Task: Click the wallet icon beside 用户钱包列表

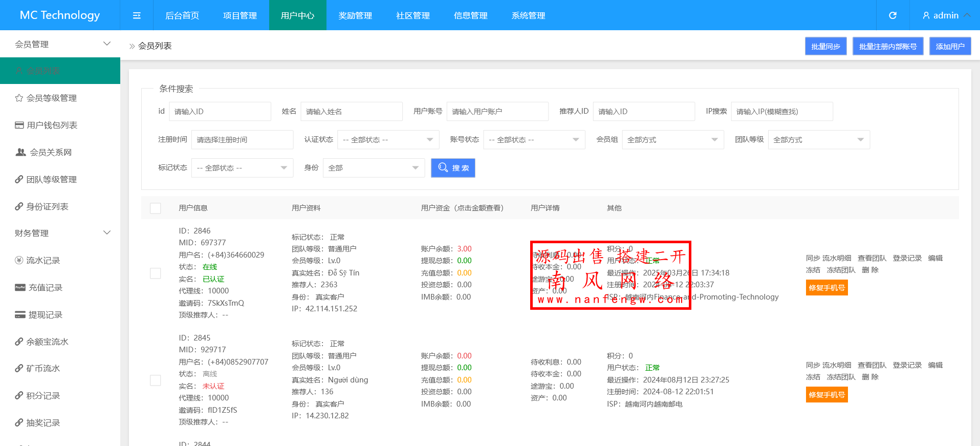Action: [x=19, y=125]
